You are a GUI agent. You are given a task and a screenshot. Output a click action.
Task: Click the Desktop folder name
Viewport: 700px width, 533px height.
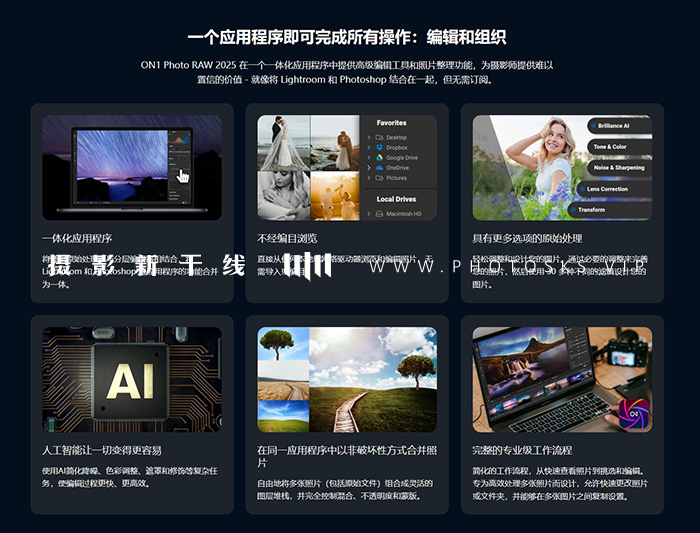click(396, 137)
